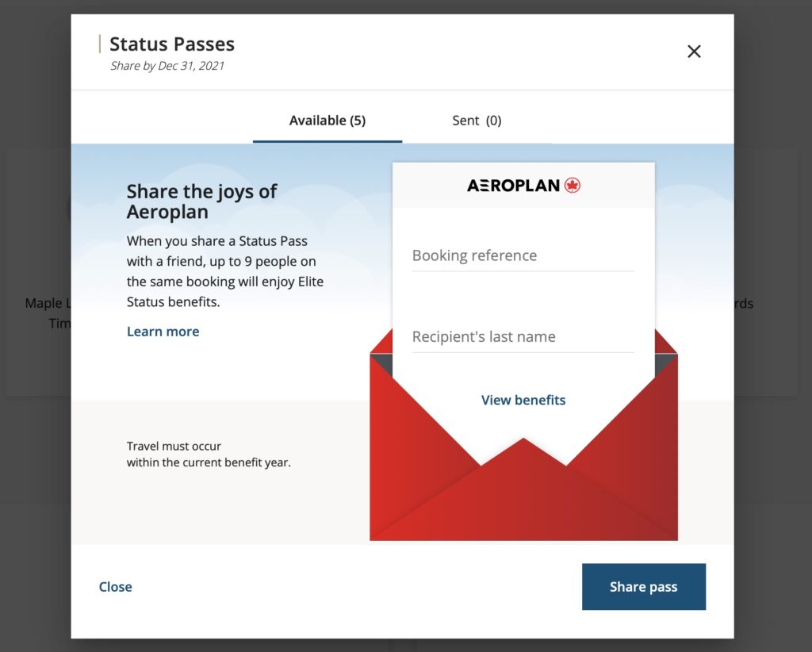This screenshot has width=812, height=652.
Task: Click the red envelope illustration
Action: tap(523, 492)
